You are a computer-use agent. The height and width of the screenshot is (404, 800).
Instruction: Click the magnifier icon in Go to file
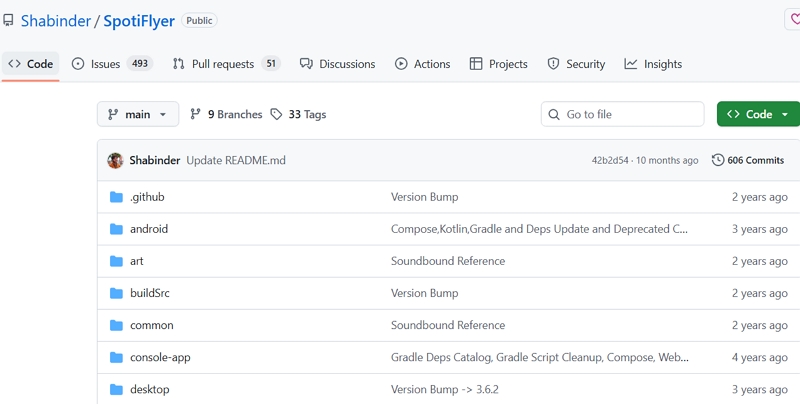click(x=554, y=114)
